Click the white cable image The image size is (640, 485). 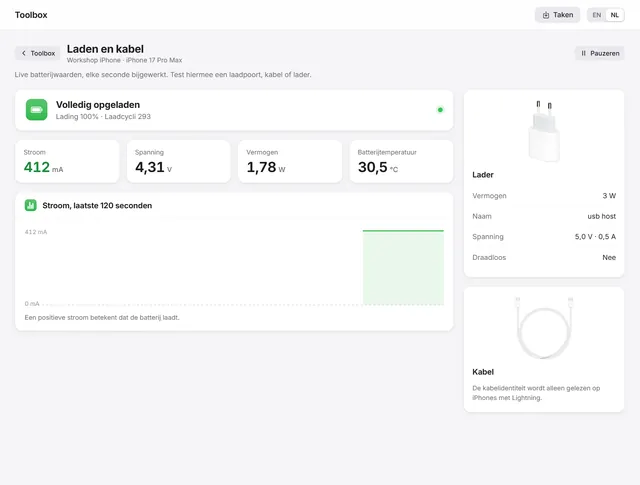click(544, 328)
